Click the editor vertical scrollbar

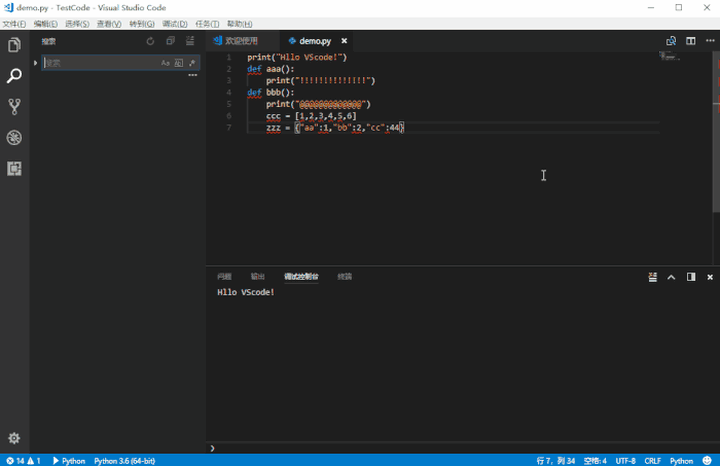pos(716,132)
